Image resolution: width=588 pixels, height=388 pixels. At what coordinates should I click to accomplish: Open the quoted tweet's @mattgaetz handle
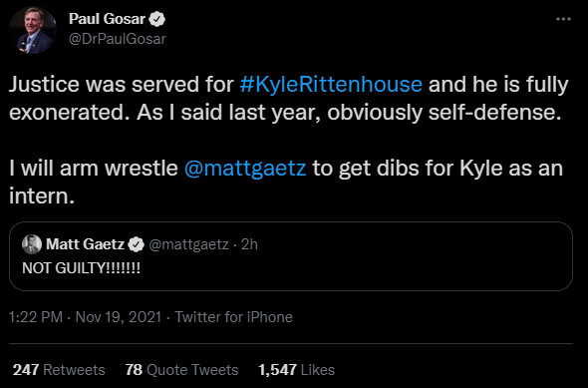click(x=188, y=244)
